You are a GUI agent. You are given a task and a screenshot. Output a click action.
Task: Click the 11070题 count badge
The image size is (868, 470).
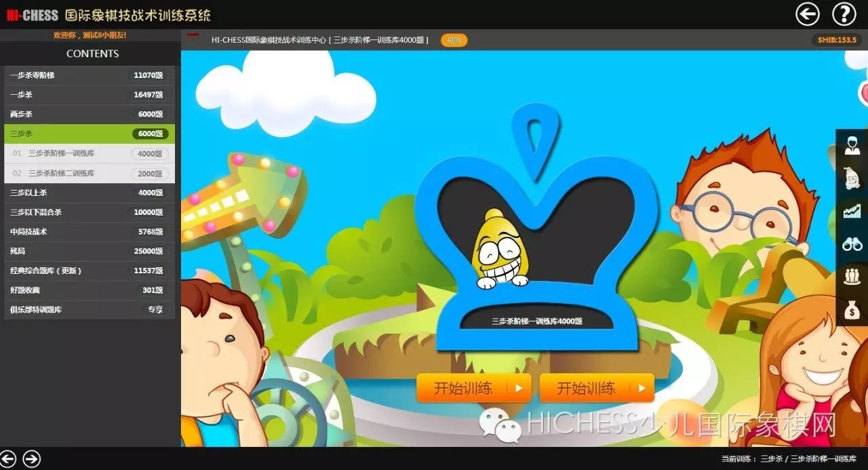(x=149, y=75)
